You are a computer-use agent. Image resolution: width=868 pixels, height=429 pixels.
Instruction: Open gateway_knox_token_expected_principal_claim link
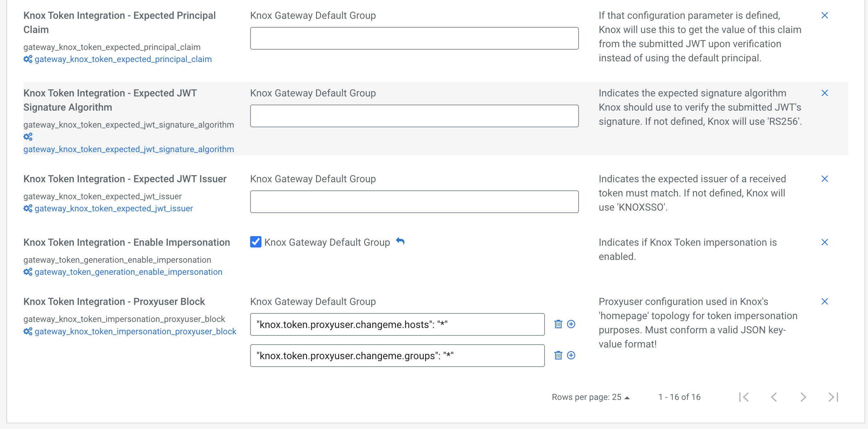click(123, 59)
